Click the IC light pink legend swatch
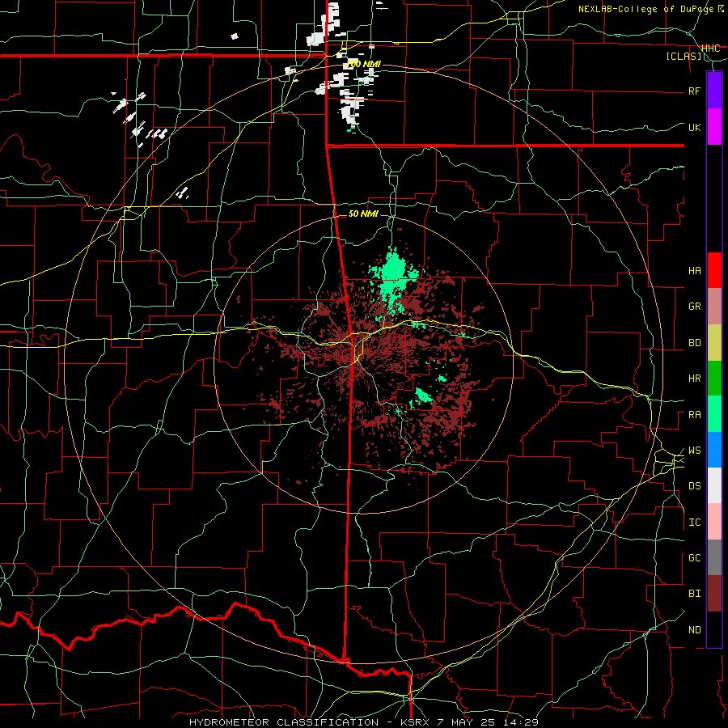Viewport: 728px width, 728px height. coord(714,522)
